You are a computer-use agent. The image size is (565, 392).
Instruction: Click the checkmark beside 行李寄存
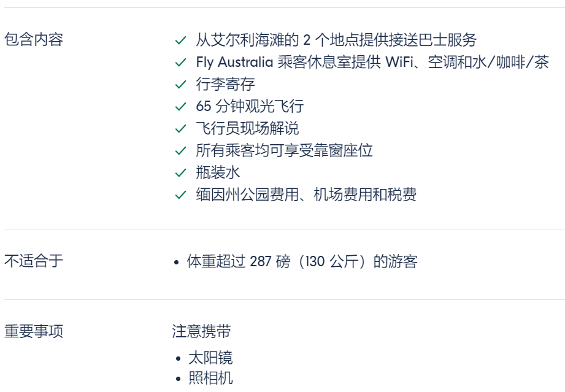(x=180, y=85)
